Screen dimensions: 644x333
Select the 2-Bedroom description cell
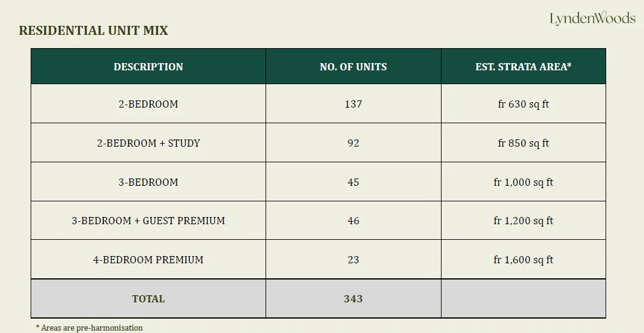[148, 104]
